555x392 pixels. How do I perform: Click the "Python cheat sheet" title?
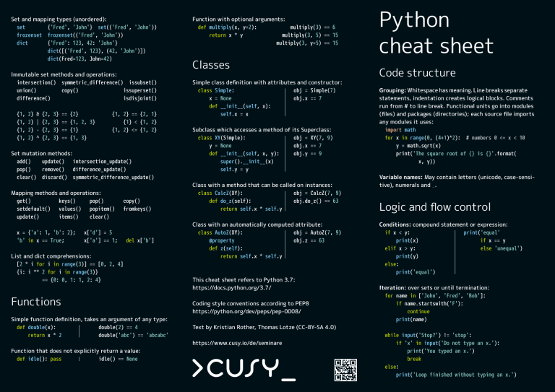pyautogui.click(x=436, y=32)
